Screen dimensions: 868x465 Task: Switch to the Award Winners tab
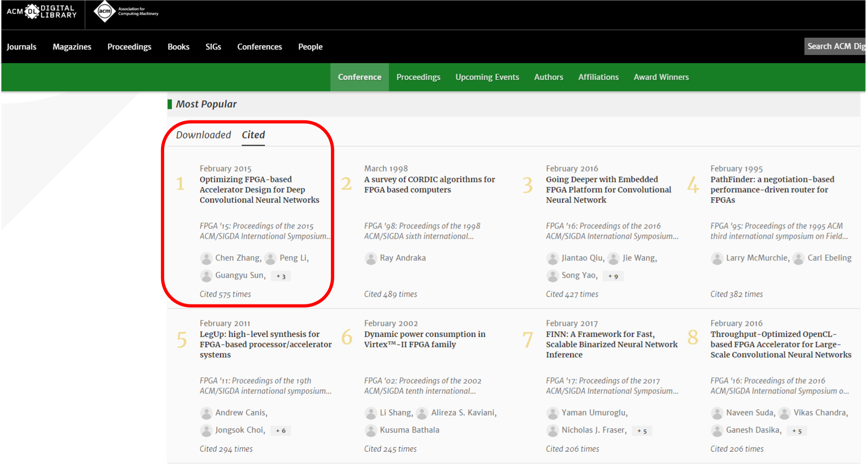point(661,77)
